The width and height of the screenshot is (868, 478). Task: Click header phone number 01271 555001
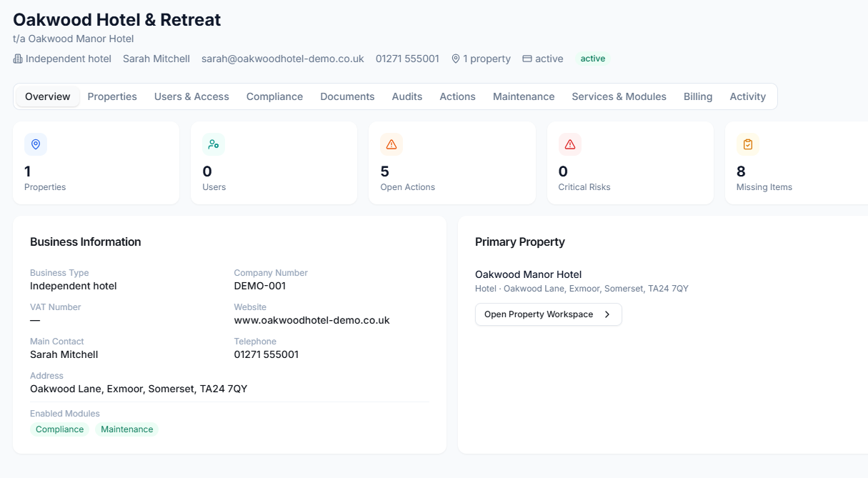pos(407,59)
